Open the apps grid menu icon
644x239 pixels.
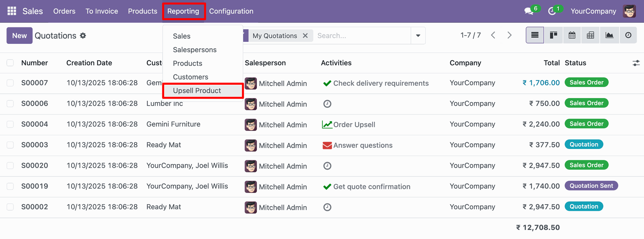[12, 11]
